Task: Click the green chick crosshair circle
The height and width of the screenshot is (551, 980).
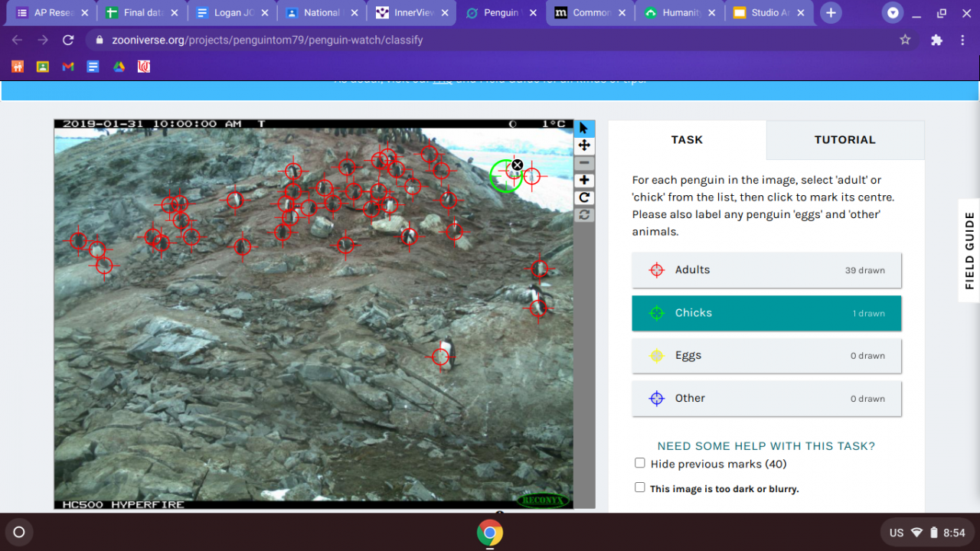Action: (505, 176)
